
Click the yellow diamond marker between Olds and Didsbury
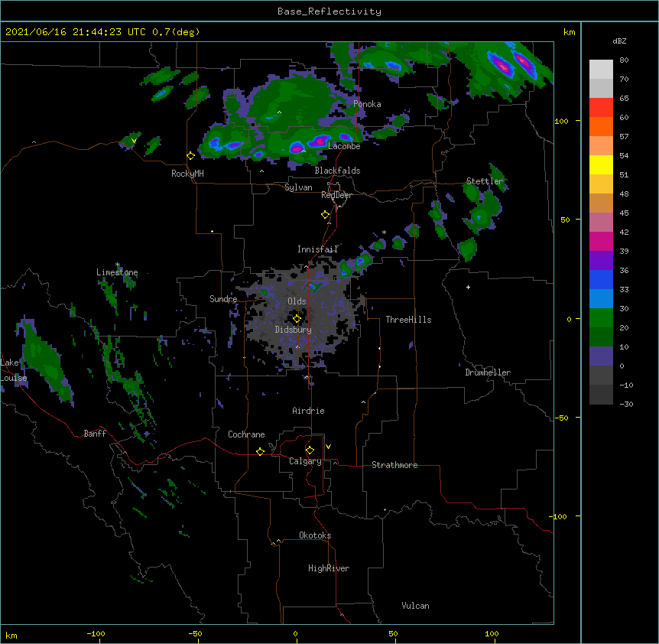pos(297,318)
